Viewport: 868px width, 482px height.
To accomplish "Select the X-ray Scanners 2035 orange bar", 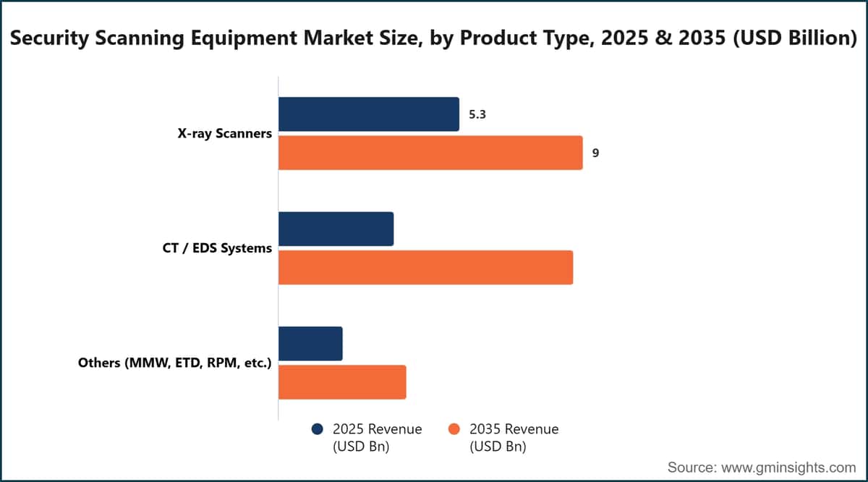I will pyautogui.click(x=430, y=153).
